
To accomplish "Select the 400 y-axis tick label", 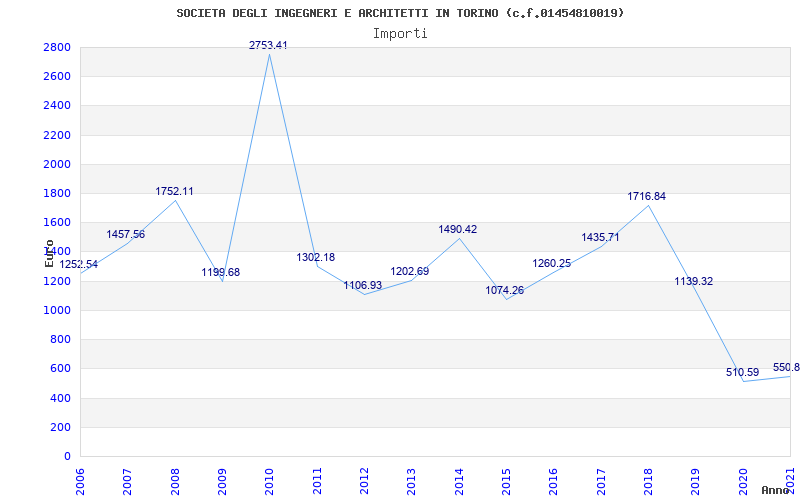I will pos(60,398).
